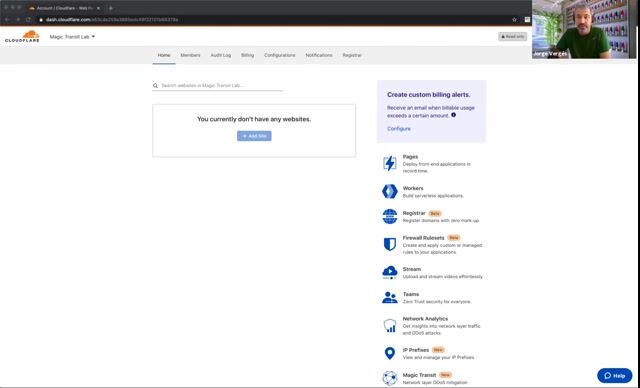
Task: Open the Configurations tab
Action: pos(280,55)
